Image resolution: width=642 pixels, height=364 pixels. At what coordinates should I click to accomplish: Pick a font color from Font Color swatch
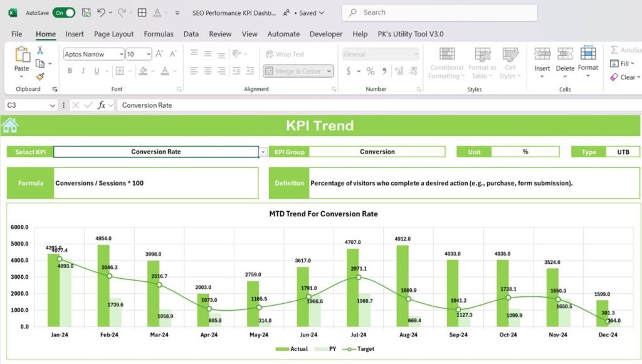(x=166, y=71)
